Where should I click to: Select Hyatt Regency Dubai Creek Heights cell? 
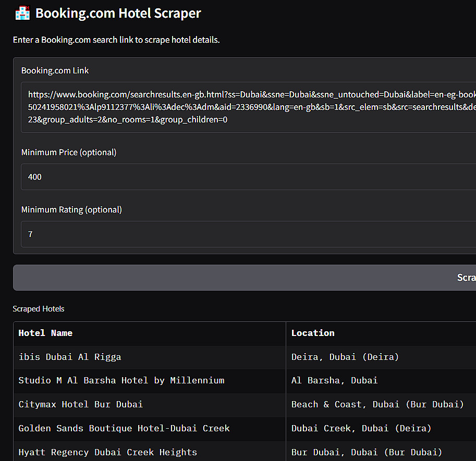[150, 452]
